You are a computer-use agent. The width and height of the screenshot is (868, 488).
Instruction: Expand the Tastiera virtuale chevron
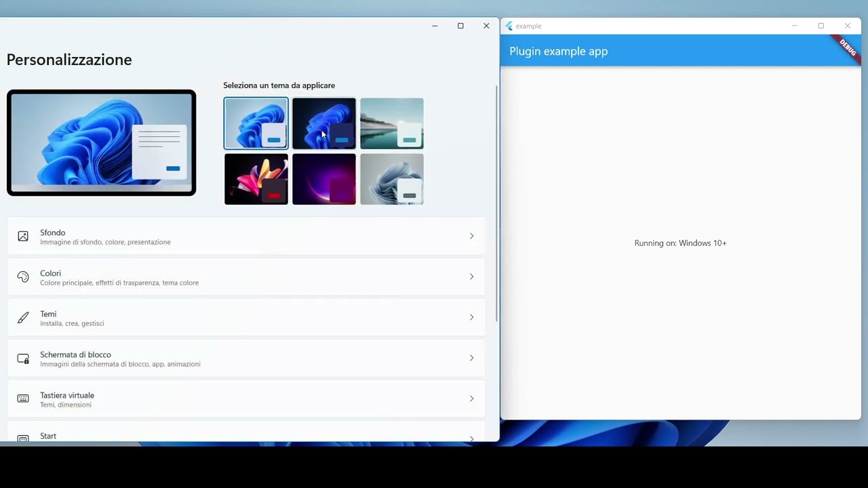(471, 399)
